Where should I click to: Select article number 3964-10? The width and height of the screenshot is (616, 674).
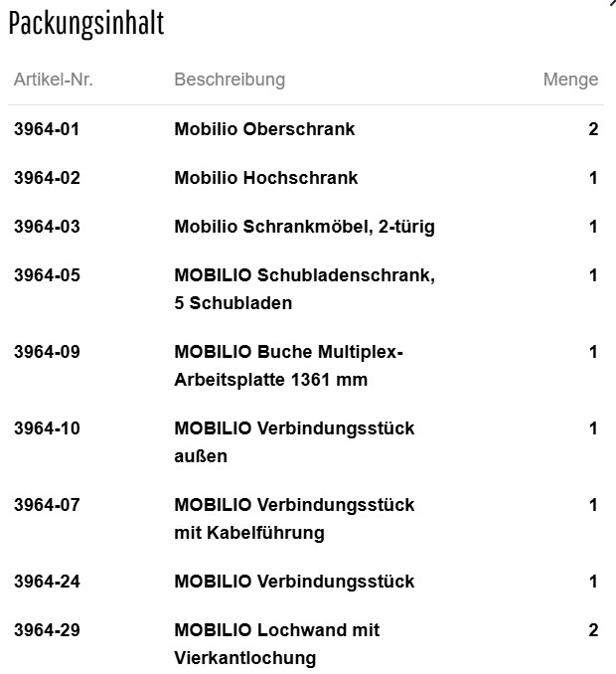[x=47, y=428]
